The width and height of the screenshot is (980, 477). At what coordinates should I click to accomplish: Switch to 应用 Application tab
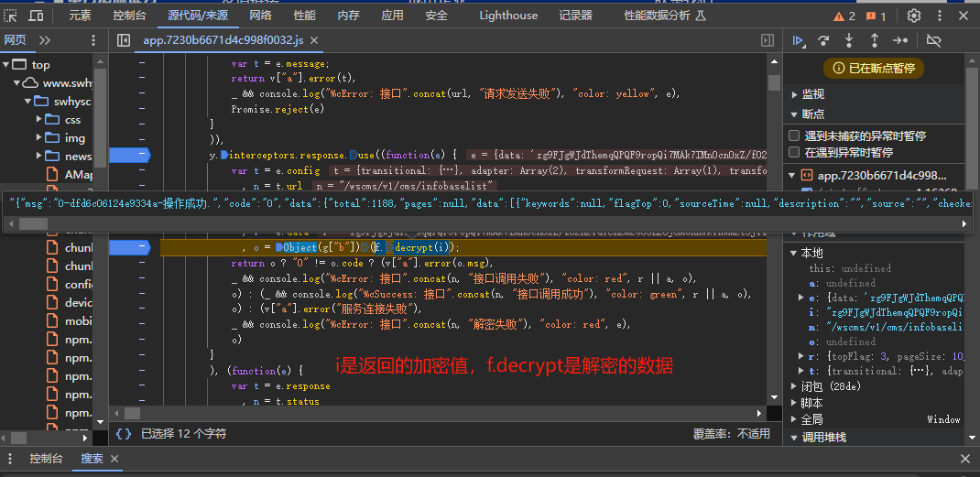(392, 16)
